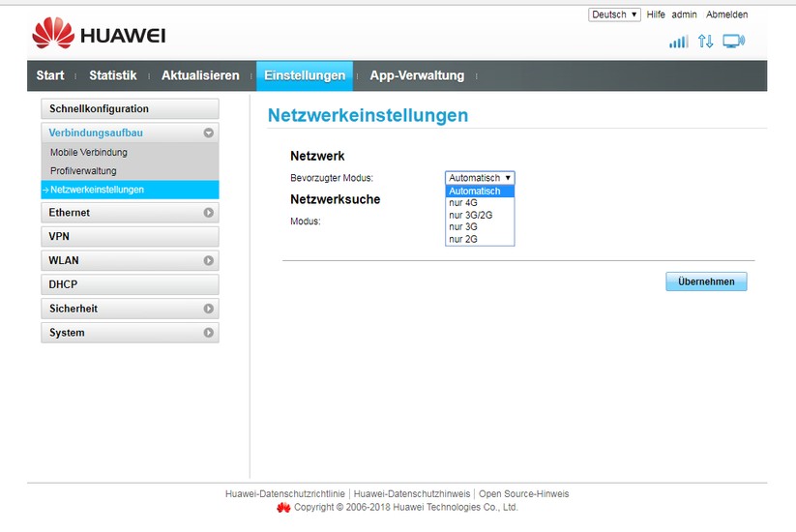Go to the Aktualisieren tab

(200, 75)
